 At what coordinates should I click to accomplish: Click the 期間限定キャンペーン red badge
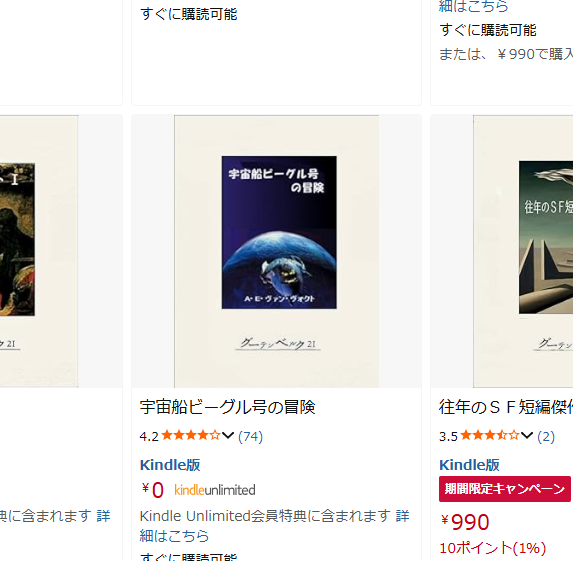[505, 489]
